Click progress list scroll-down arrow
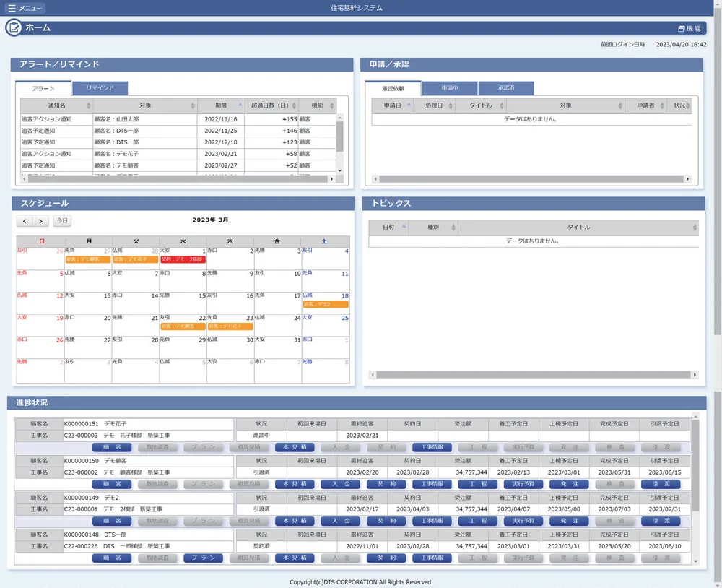This screenshot has width=722, height=588. tap(695, 561)
